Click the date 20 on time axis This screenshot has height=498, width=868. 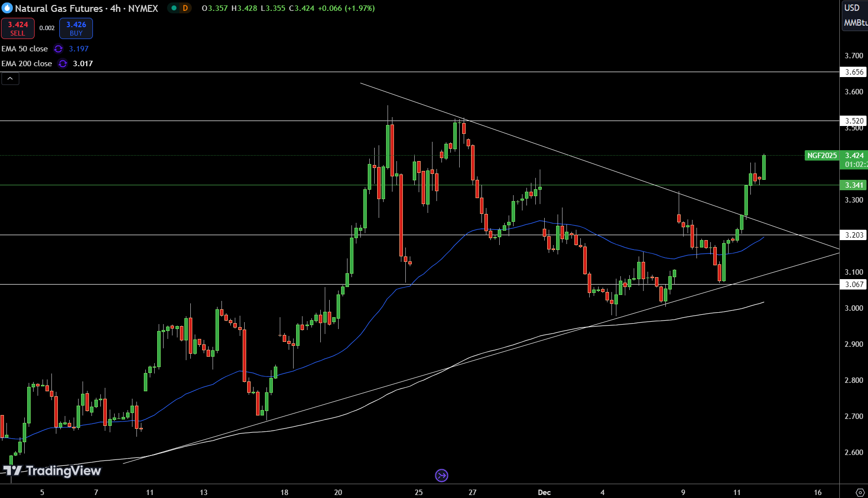[338, 492]
